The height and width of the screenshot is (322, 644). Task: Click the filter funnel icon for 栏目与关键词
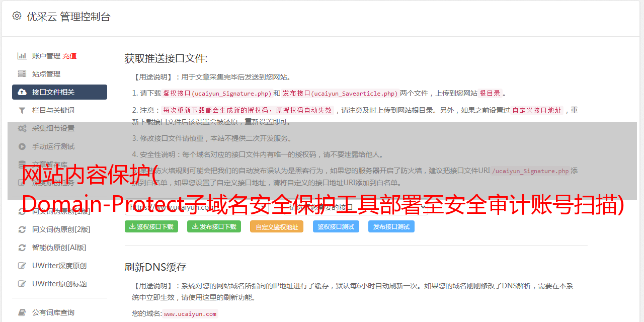[22, 110]
